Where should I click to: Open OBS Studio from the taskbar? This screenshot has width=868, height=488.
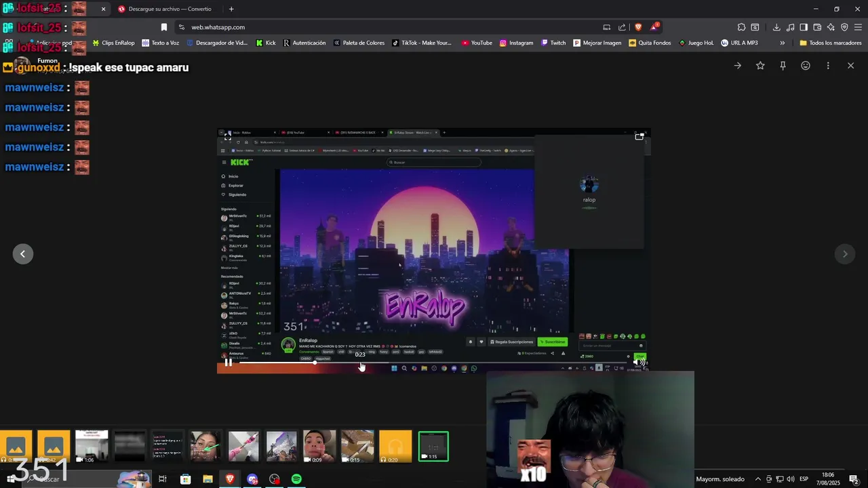[x=274, y=479]
